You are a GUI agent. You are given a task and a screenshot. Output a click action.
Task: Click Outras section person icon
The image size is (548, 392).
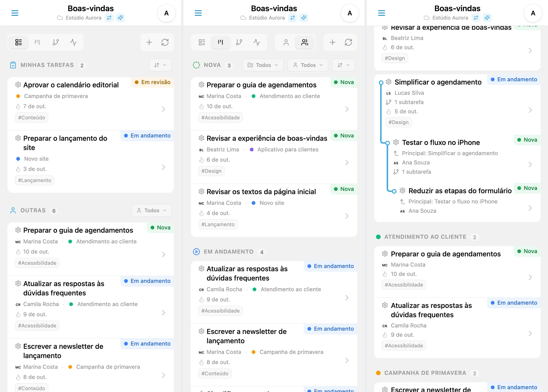pyautogui.click(x=13, y=210)
